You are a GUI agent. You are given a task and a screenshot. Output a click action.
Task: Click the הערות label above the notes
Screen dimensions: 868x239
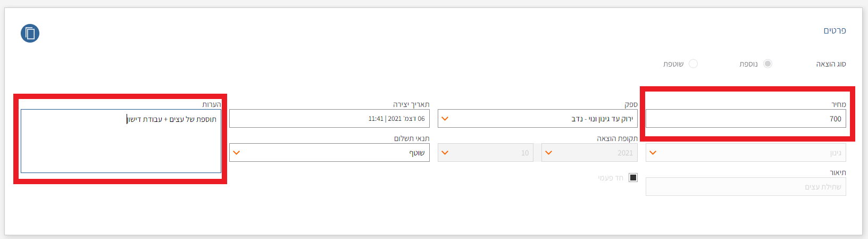(x=211, y=104)
